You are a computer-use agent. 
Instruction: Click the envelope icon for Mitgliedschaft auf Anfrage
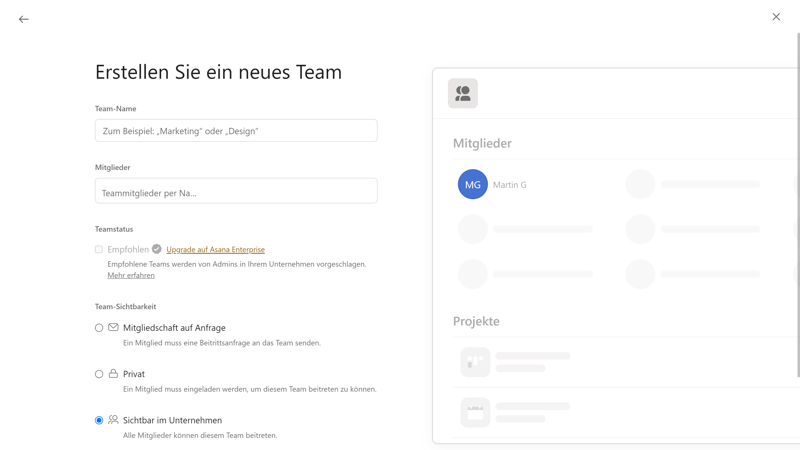point(113,327)
